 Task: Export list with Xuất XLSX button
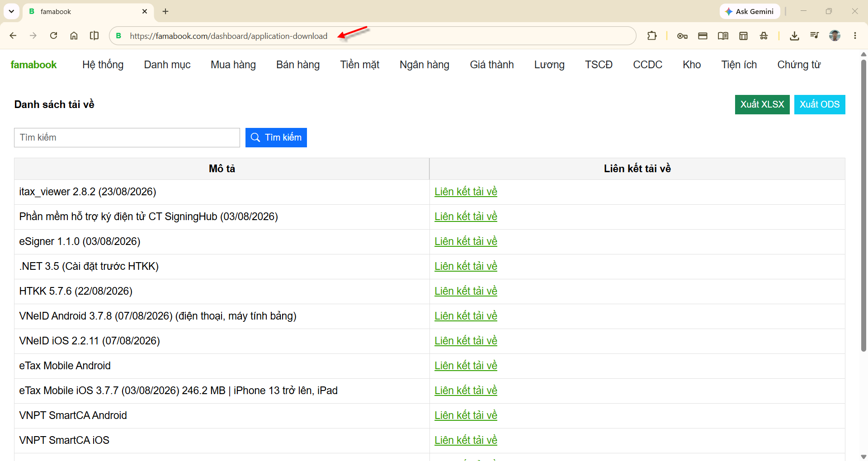tap(762, 104)
